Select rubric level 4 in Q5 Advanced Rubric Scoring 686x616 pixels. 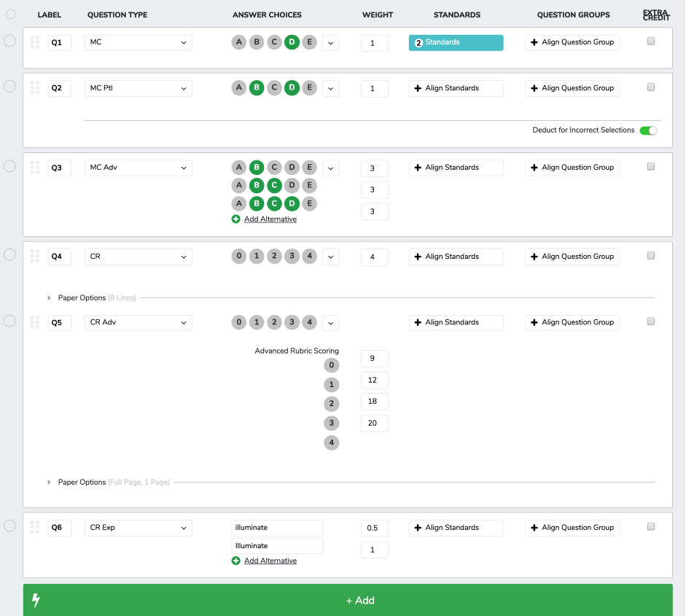click(332, 442)
